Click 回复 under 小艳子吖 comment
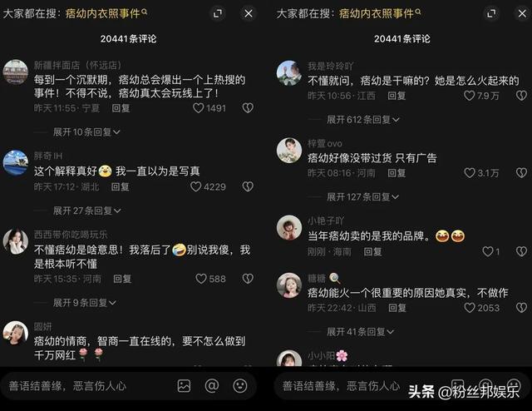The image size is (532, 411). tap(372, 252)
